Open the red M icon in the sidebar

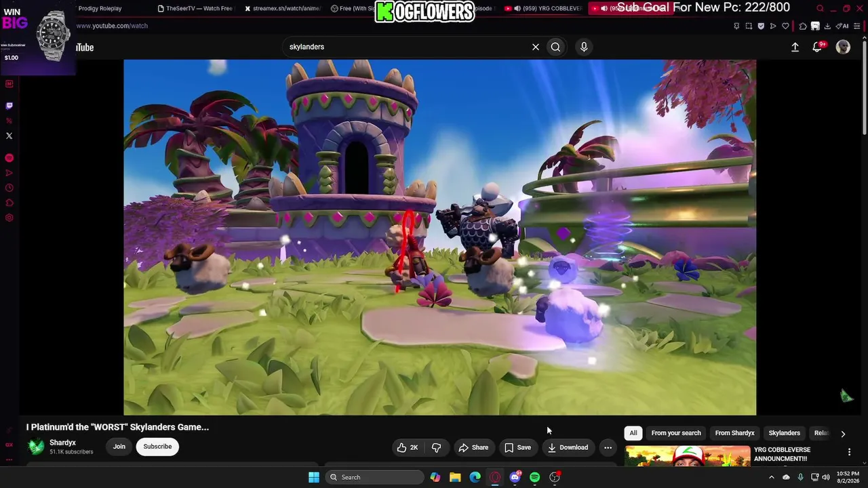(x=9, y=84)
